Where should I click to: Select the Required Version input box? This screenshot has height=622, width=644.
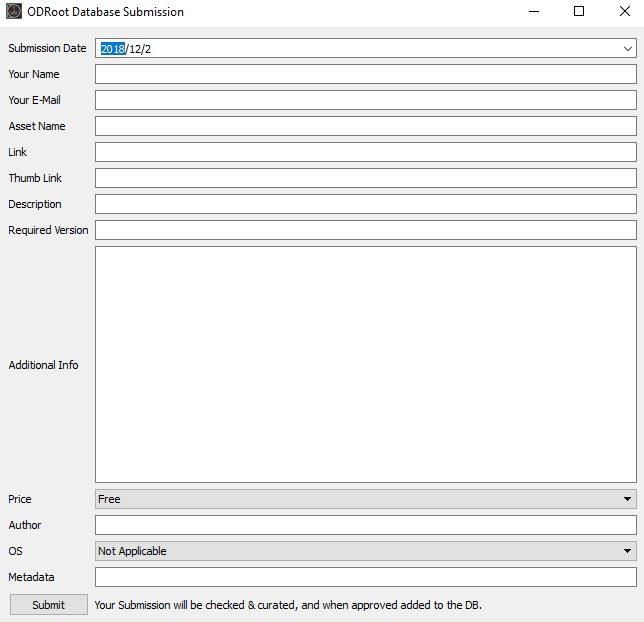point(365,230)
